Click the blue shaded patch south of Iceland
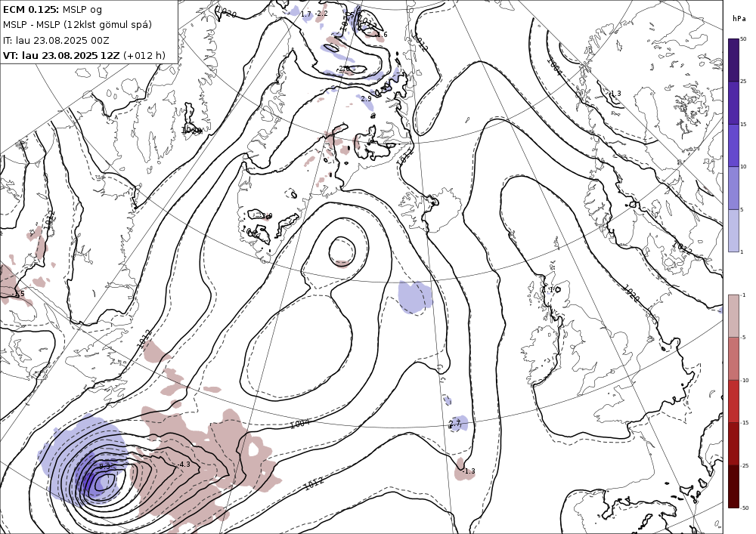The height and width of the screenshot is (534, 756). tap(415, 297)
